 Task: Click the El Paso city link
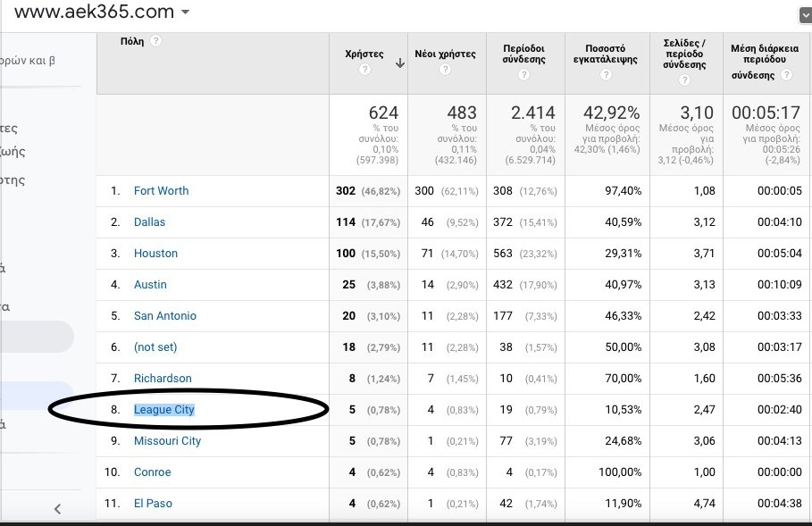click(x=153, y=503)
